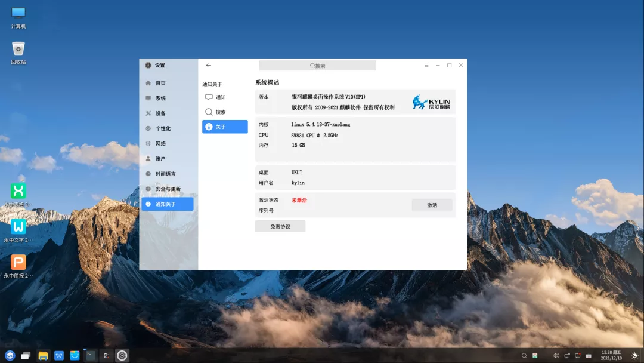Go back with the arrow button
The image size is (644, 363).
tap(209, 65)
